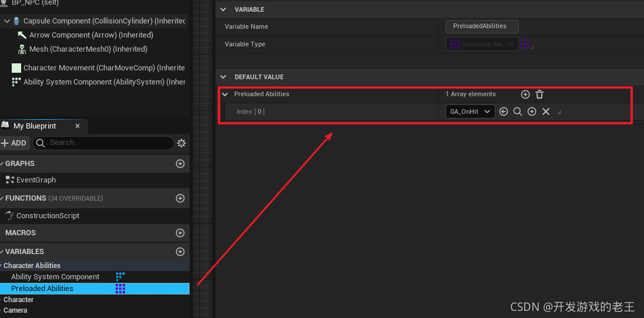This screenshot has width=644, height=318.
Task: Click the ConstructionScript function icon
Action: point(10,215)
